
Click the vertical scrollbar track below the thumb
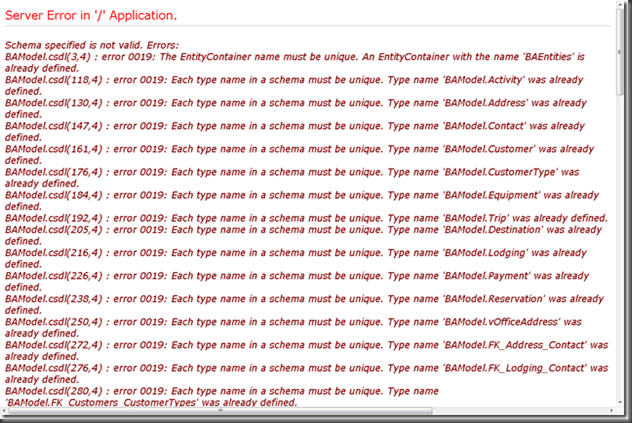620,246
